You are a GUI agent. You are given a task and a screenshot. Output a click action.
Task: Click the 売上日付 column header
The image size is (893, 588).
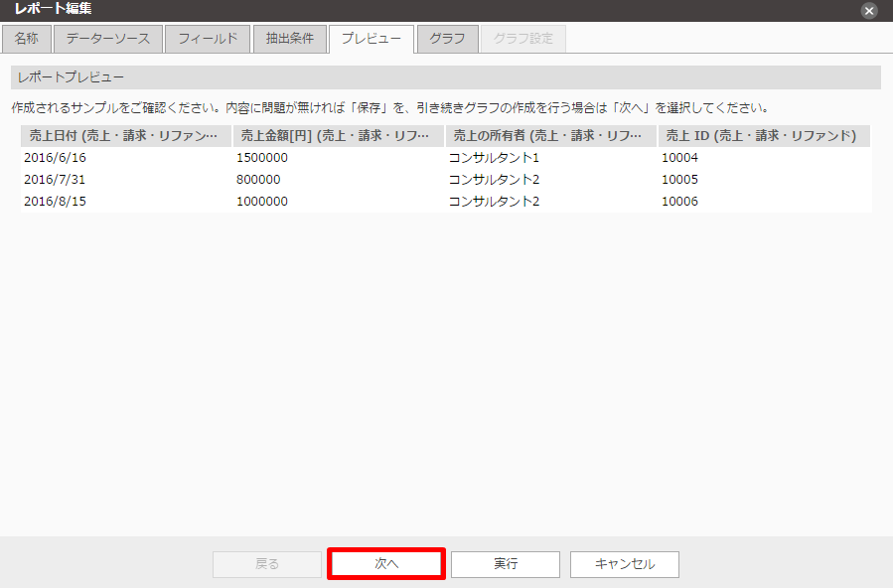coord(126,136)
